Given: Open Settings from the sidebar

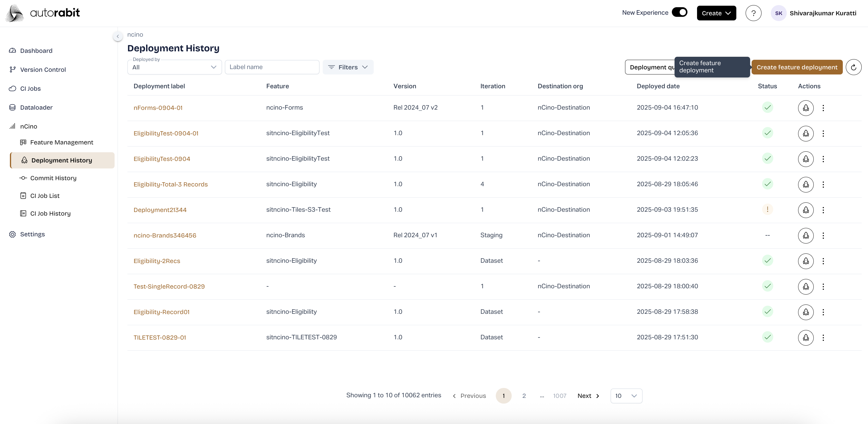Looking at the screenshot, I should pos(32,234).
